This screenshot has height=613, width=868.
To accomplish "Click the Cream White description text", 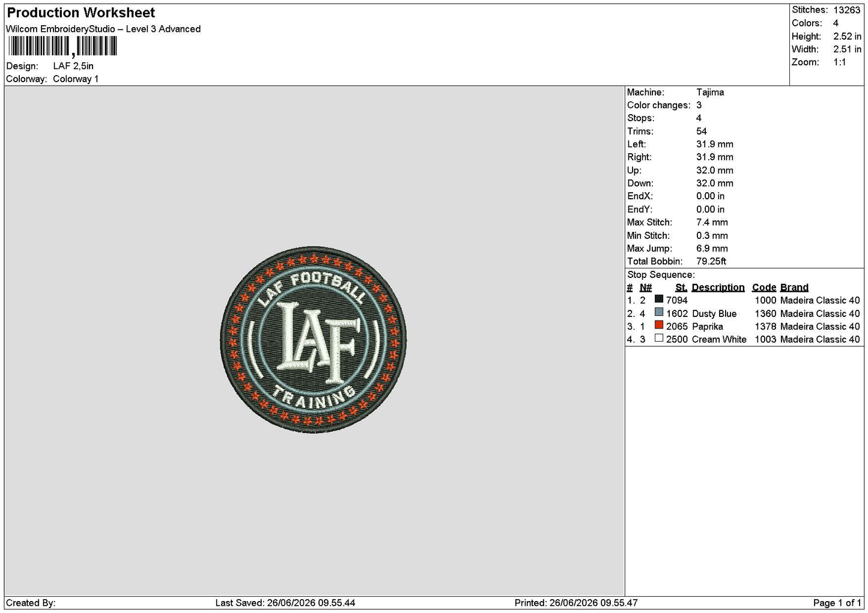I will point(719,339).
